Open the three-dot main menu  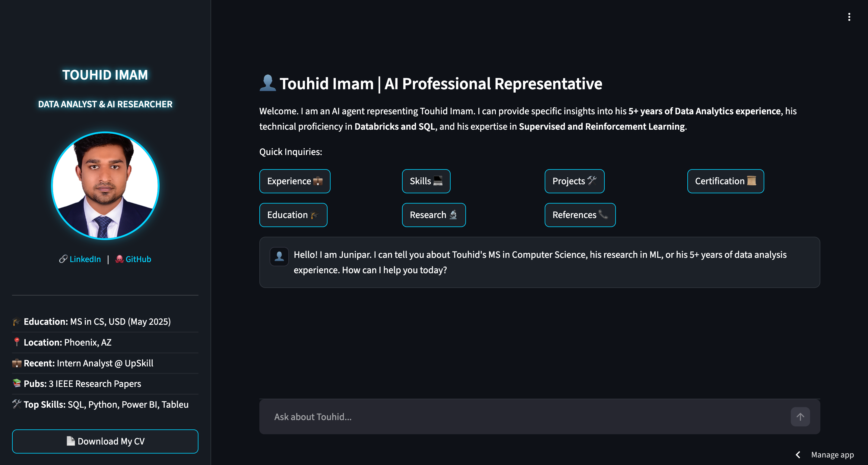(x=849, y=17)
